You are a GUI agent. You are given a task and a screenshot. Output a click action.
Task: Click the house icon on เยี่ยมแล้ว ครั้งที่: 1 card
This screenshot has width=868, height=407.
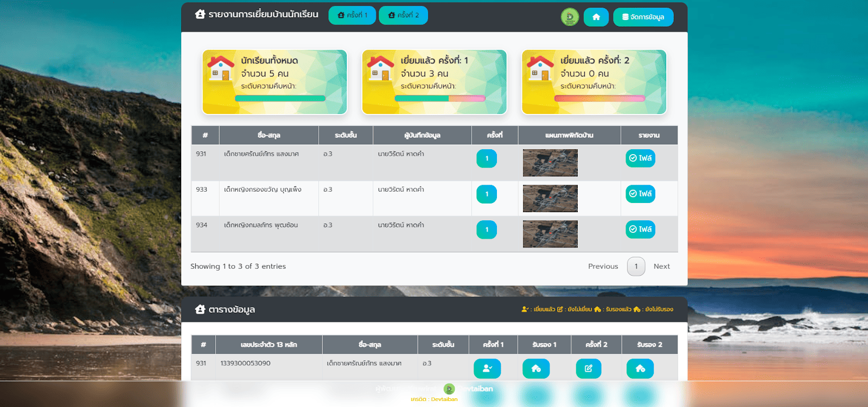(380, 68)
